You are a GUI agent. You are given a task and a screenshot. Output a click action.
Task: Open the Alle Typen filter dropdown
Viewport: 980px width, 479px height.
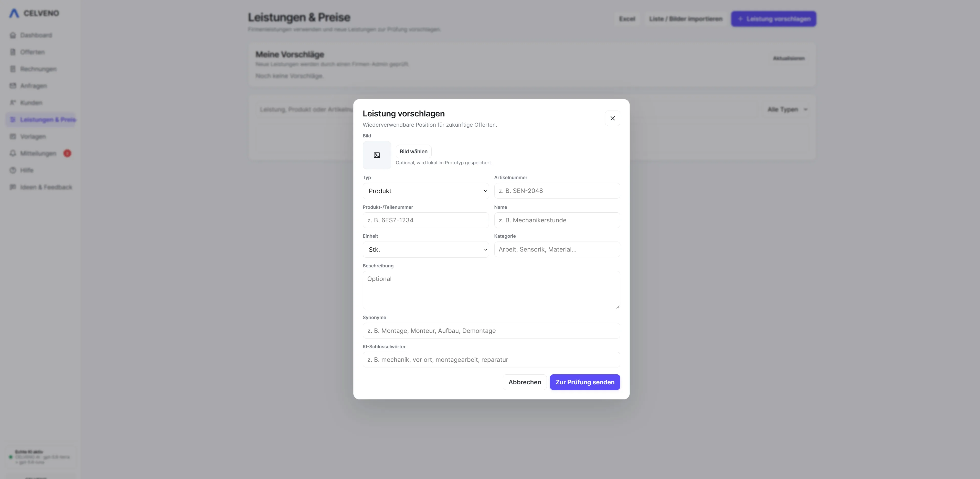pos(787,110)
